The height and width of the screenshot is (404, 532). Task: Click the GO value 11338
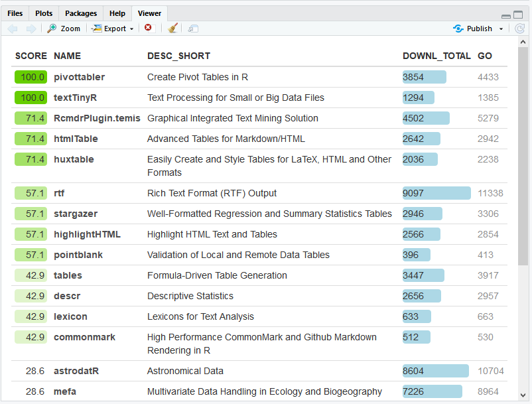tap(490, 193)
